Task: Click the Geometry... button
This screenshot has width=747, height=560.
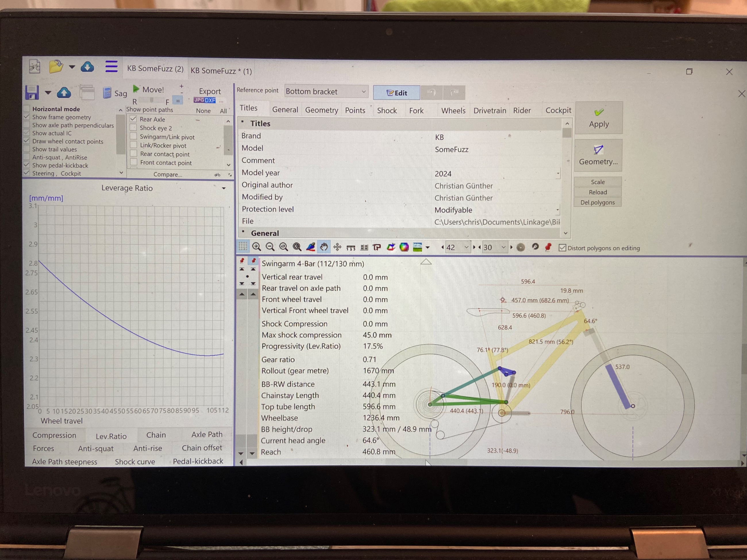Action: (598, 156)
